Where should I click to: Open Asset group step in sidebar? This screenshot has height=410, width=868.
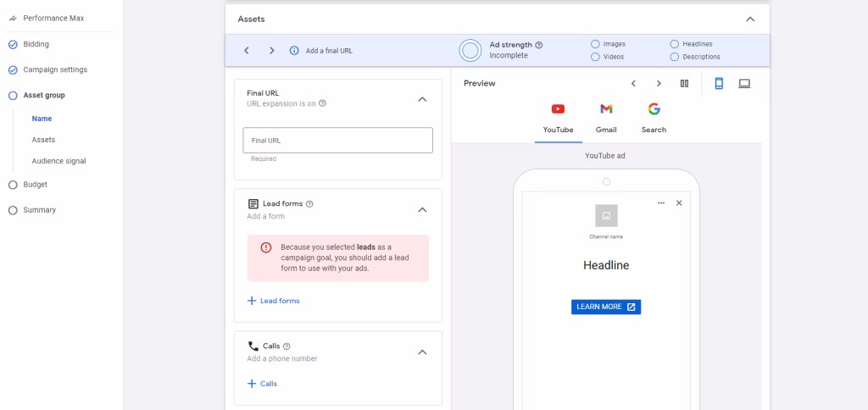44,95
